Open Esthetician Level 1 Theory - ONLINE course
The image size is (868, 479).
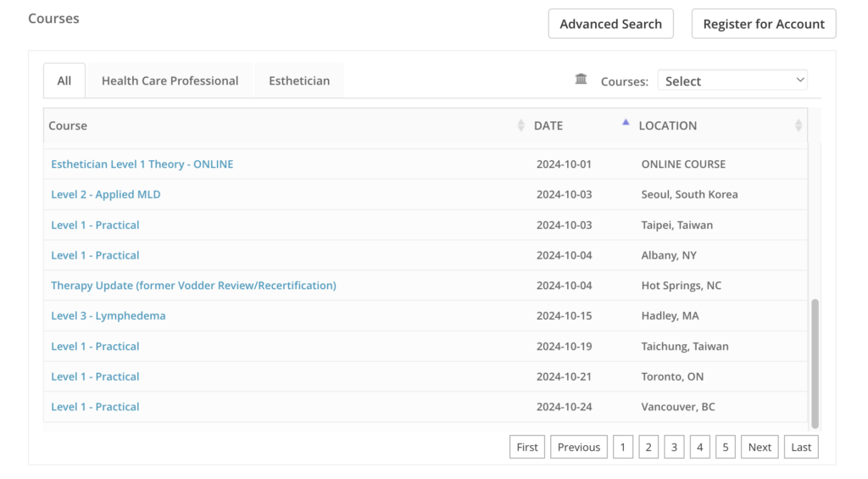click(x=142, y=164)
